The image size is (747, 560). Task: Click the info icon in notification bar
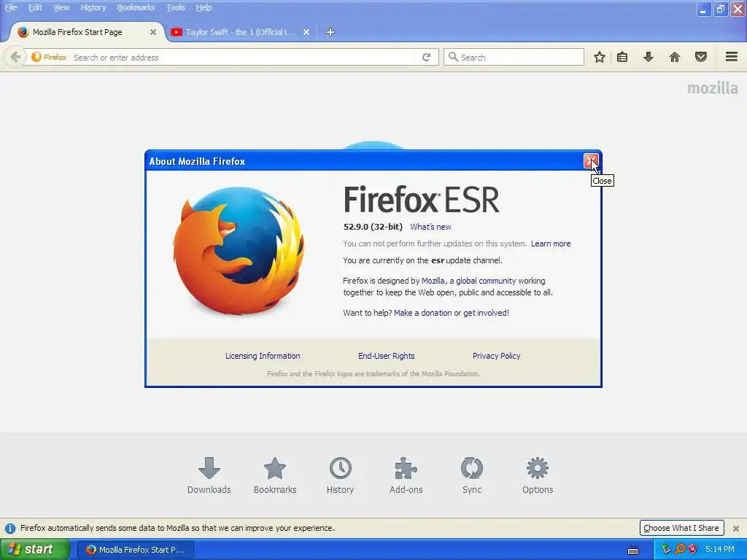click(10, 528)
